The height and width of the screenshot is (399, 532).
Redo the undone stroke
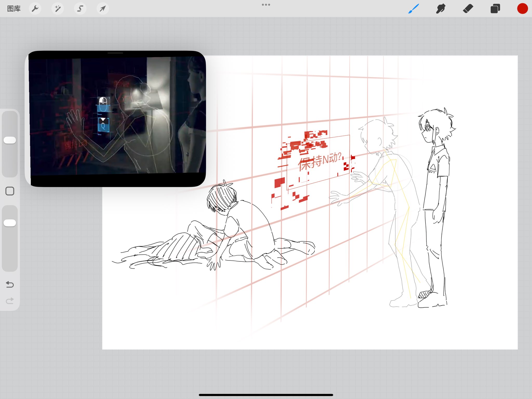click(10, 301)
